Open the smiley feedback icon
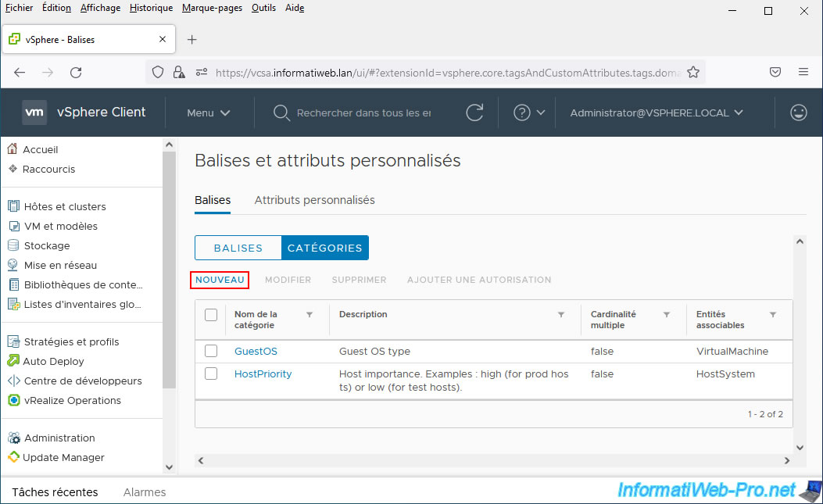Image resolution: width=823 pixels, height=504 pixels. pos(798,113)
